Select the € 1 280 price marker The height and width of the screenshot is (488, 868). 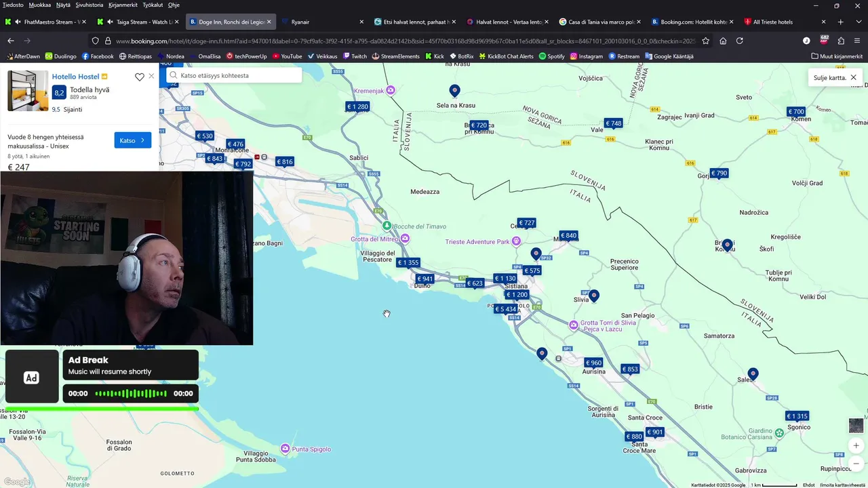tap(357, 106)
